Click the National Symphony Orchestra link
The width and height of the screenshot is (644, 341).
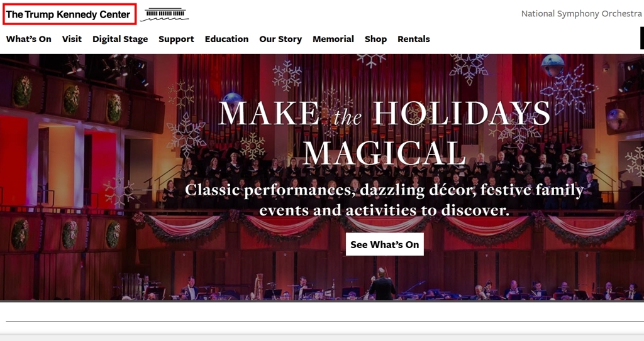[x=581, y=14]
